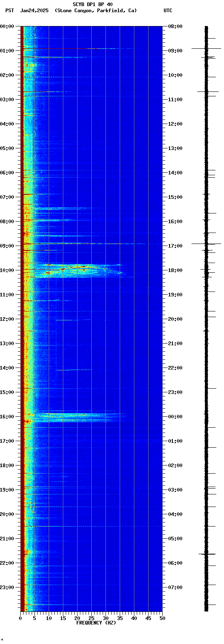Select the 18:00 PST time label
Image resolution: width=224 pixels, height=644 pixels.
(x=7, y=466)
